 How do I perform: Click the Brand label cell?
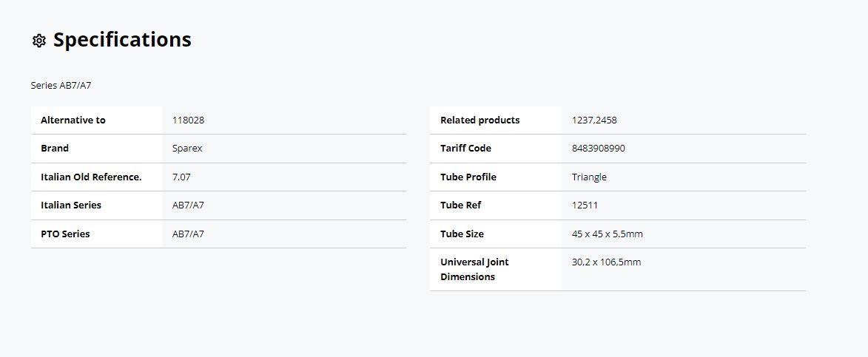click(x=96, y=148)
